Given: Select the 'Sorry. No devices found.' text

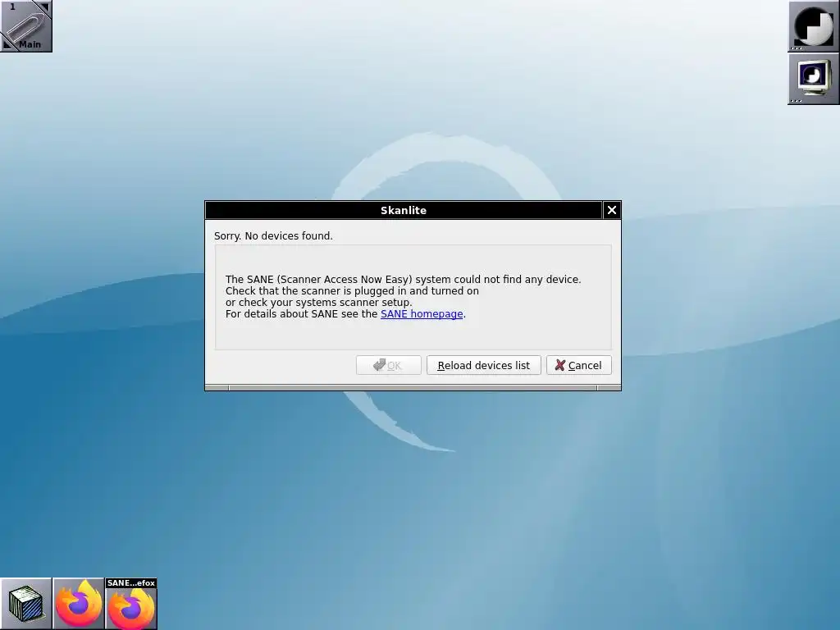Looking at the screenshot, I should [273, 235].
